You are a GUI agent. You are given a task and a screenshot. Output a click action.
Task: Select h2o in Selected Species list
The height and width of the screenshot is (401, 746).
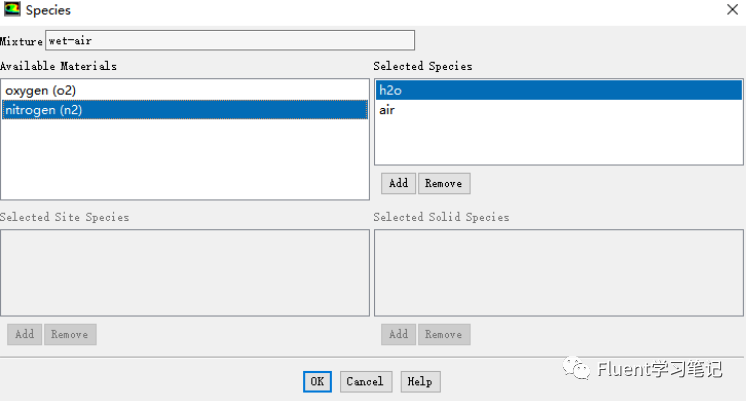[x=559, y=90]
